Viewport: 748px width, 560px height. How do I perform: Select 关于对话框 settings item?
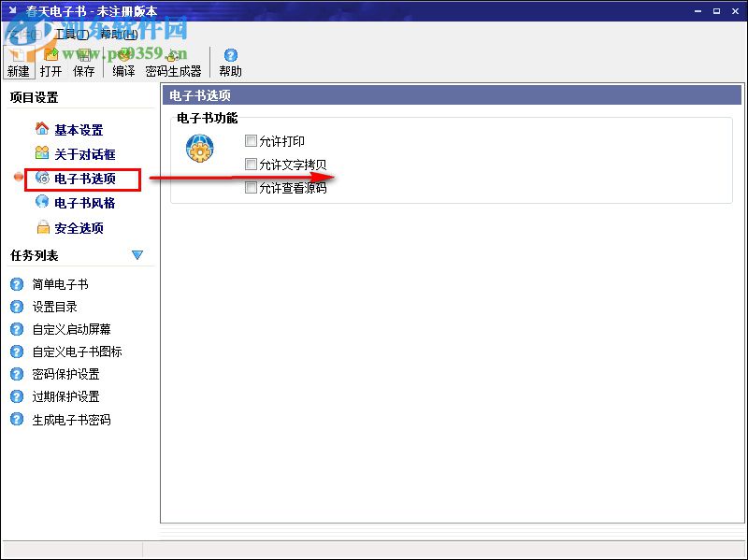point(85,154)
